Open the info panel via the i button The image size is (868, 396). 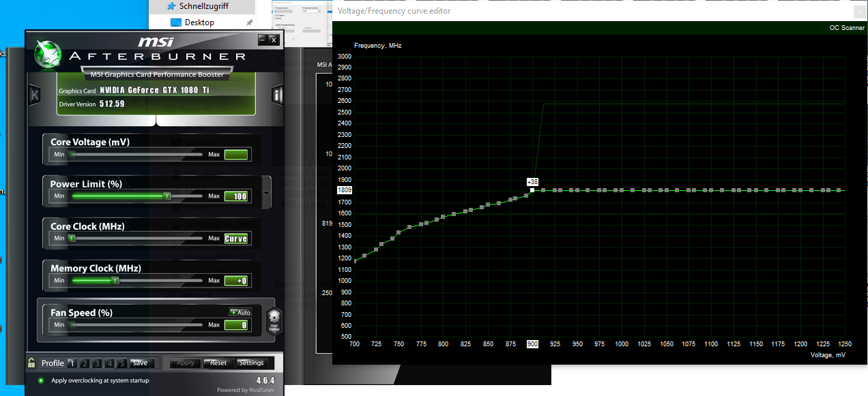[277, 95]
